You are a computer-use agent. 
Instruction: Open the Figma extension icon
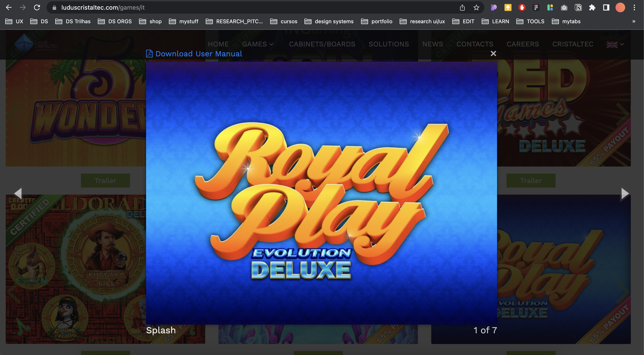click(536, 8)
